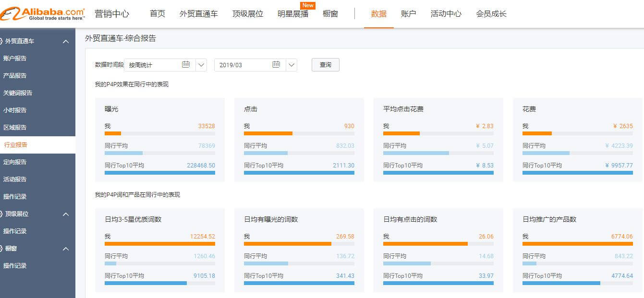Collapse the 橱窗 sidebar section chevron
Image resolution: width=644 pixels, height=298 pixels.
(x=66, y=249)
